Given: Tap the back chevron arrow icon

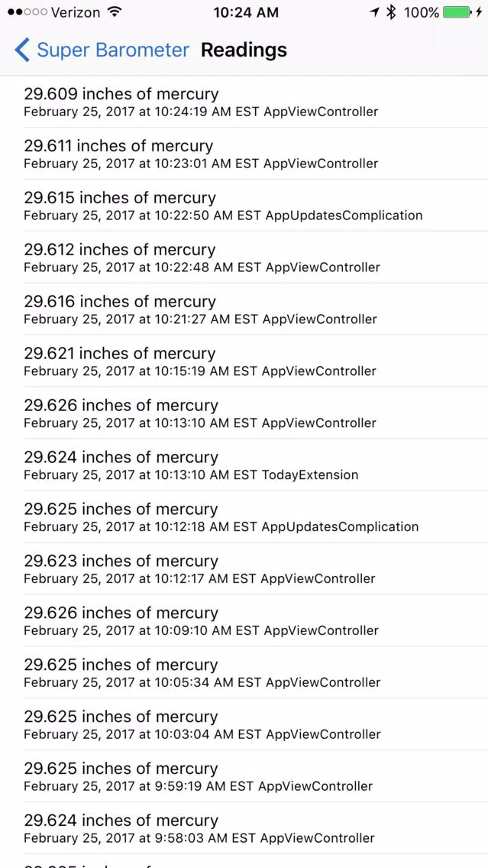Looking at the screenshot, I should coord(21,50).
